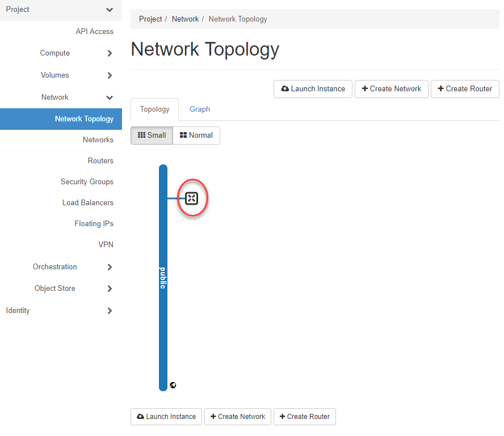
Task: Expand the Identity menu
Action: coord(110,311)
